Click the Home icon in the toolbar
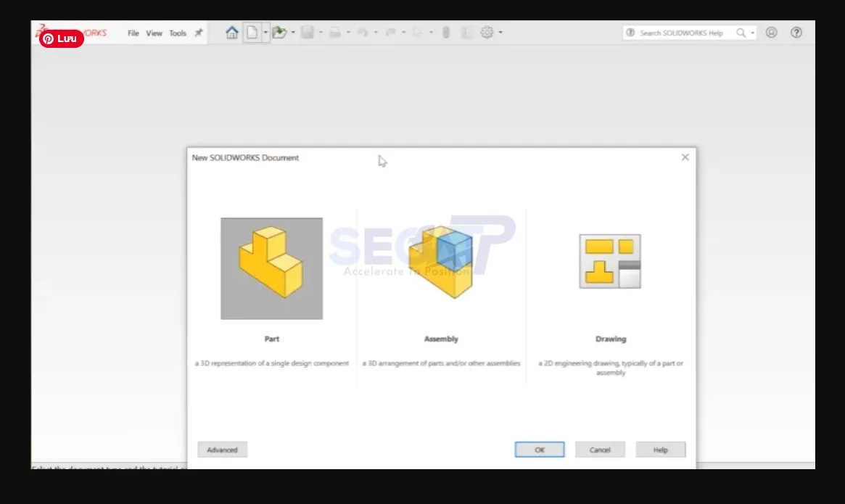 click(x=233, y=32)
